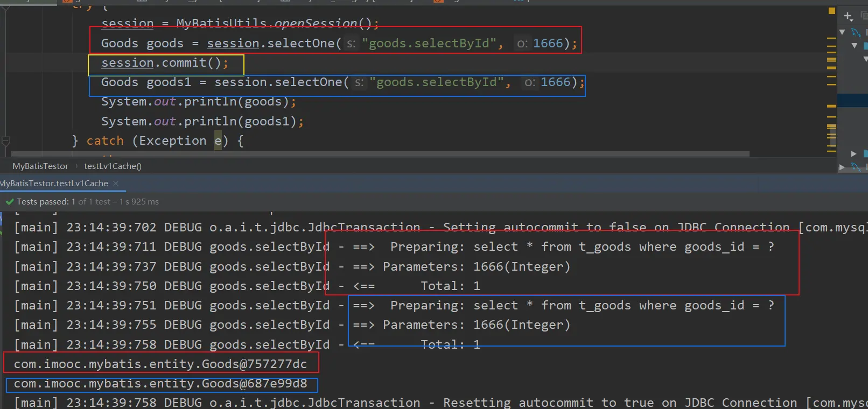Click the editor horizontal scrollbar
Image resolution: width=868 pixels, height=409 pixels.
pyautogui.click(x=377, y=154)
